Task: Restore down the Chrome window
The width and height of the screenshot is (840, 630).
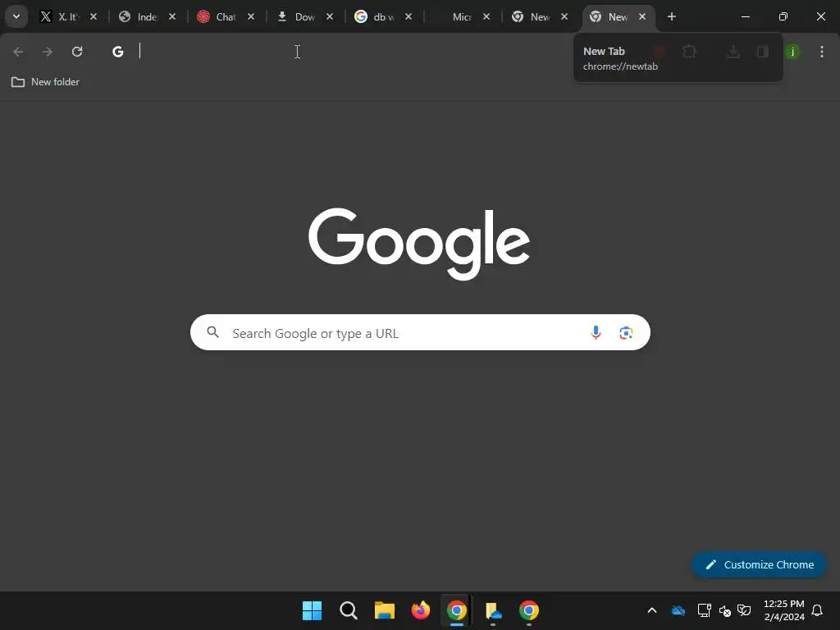Action: 783,16
